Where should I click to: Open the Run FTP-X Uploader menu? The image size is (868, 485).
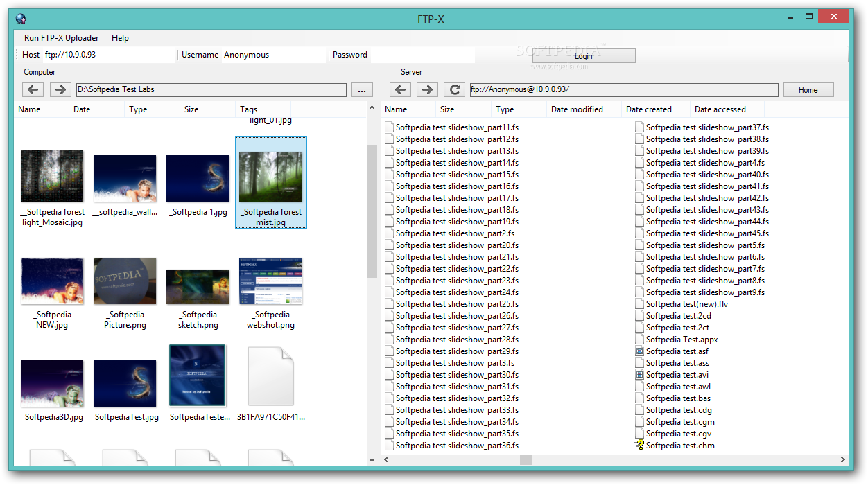pos(62,38)
